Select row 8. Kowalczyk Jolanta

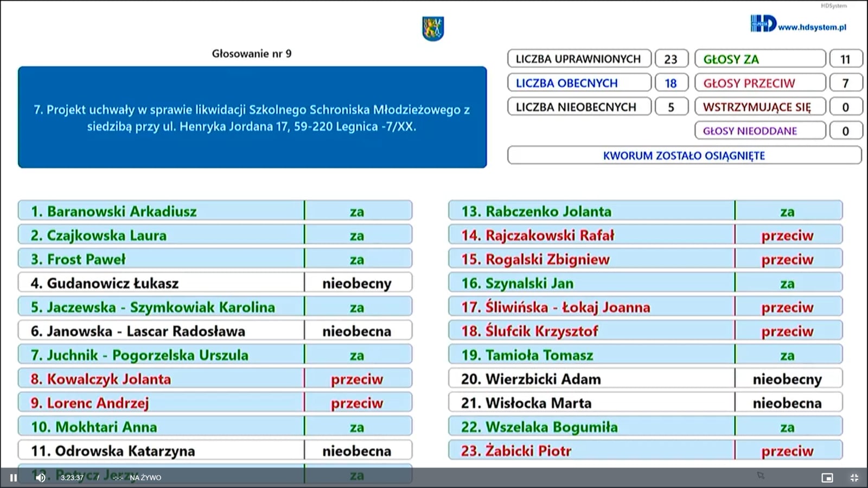coord(215,378)
